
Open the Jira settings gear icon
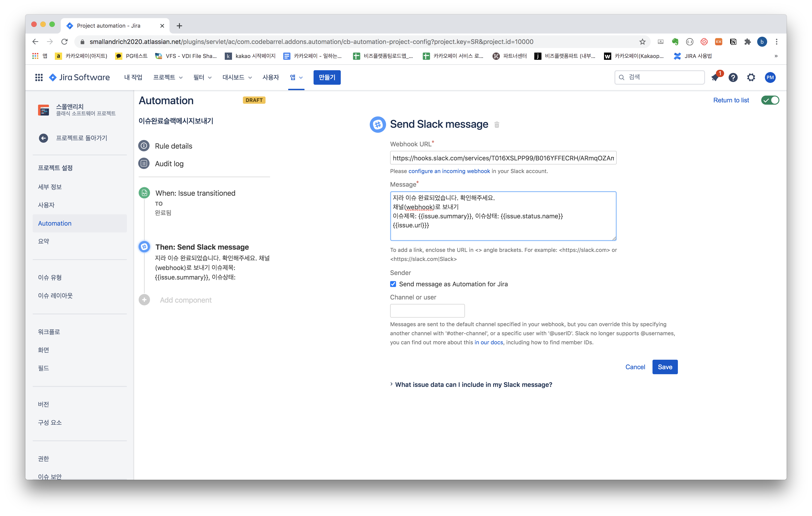(x=751, y=77)
